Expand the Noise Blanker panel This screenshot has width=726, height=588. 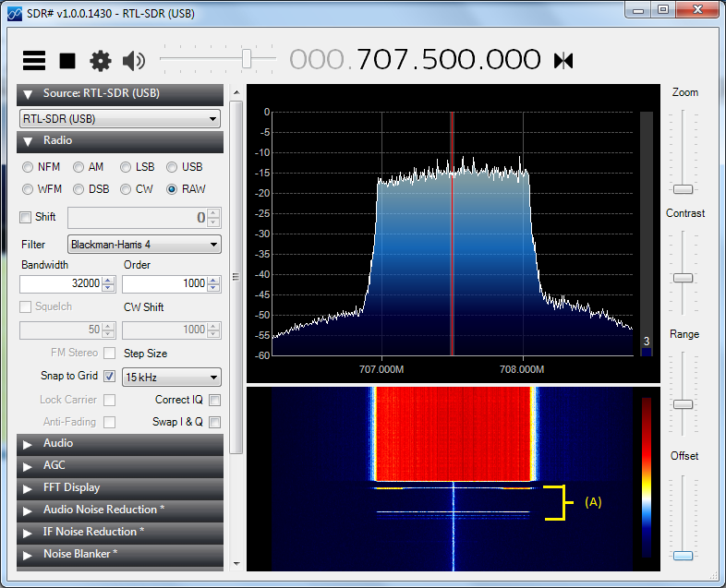(120, 555)
